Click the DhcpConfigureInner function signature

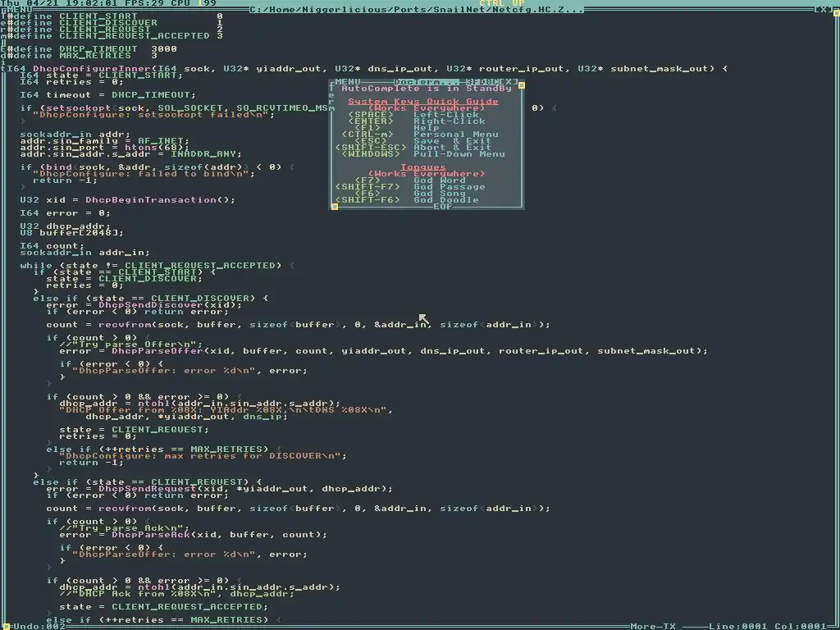(x=367, y=69)
